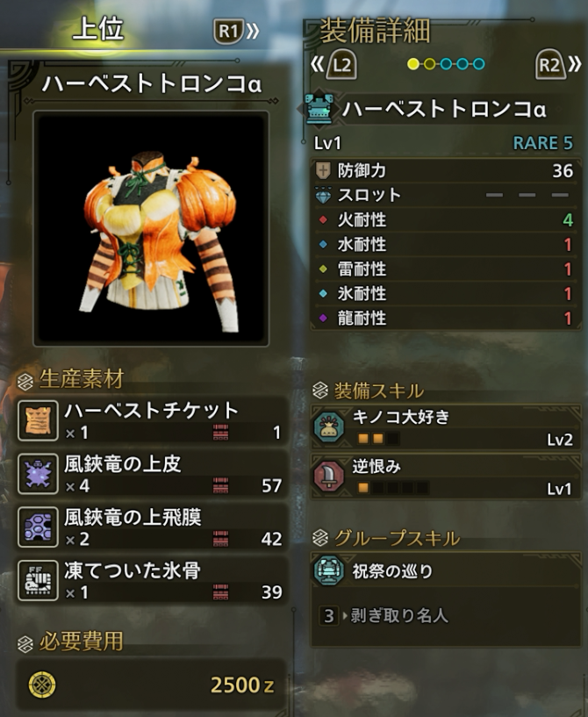Click the chest armor icon beside ハーベストトロンコα
The width and height of the screenshot is (588, 717).
[x=319, y=109]
